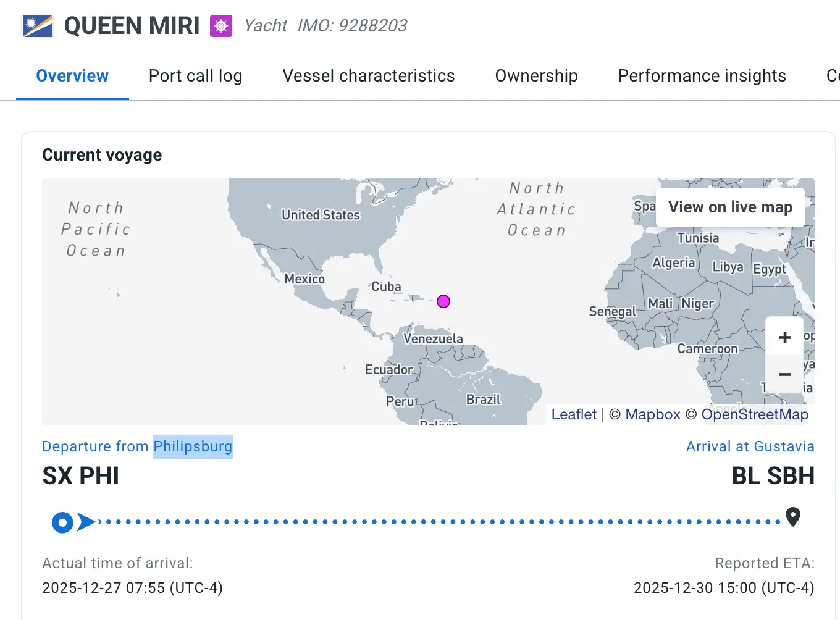Screen dimensions: 840x620
Task: Click the departure port circle icon
Action: (62, 522)
